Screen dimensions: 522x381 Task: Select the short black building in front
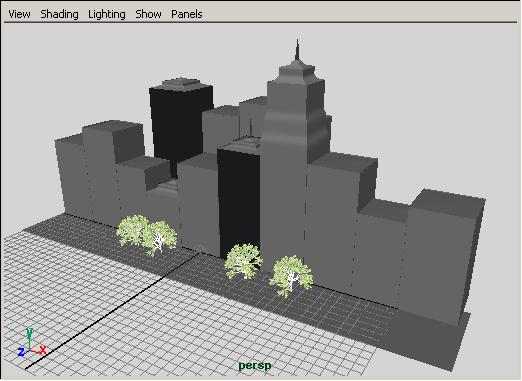[239, 200]
